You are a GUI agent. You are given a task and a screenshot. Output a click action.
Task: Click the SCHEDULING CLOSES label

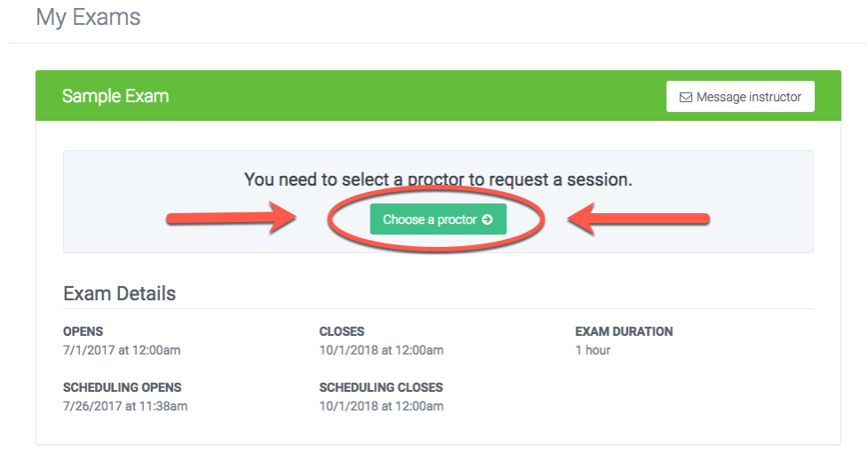381,387
